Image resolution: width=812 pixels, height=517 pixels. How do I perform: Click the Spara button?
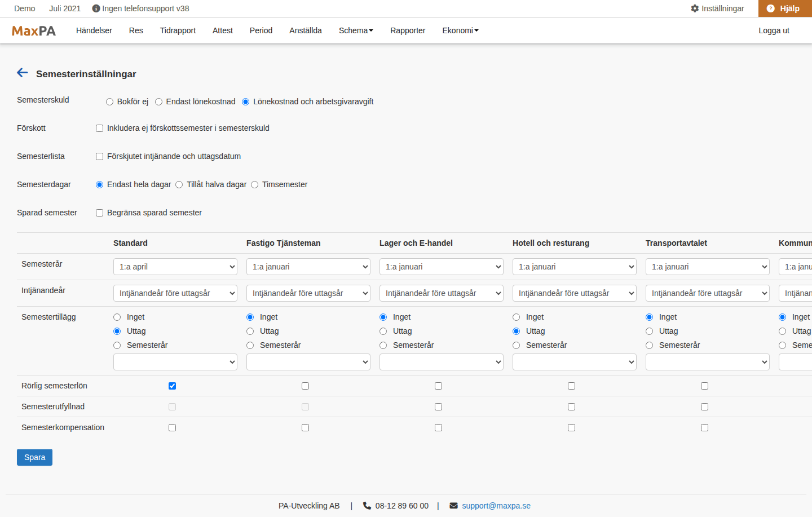pos(34,457)
